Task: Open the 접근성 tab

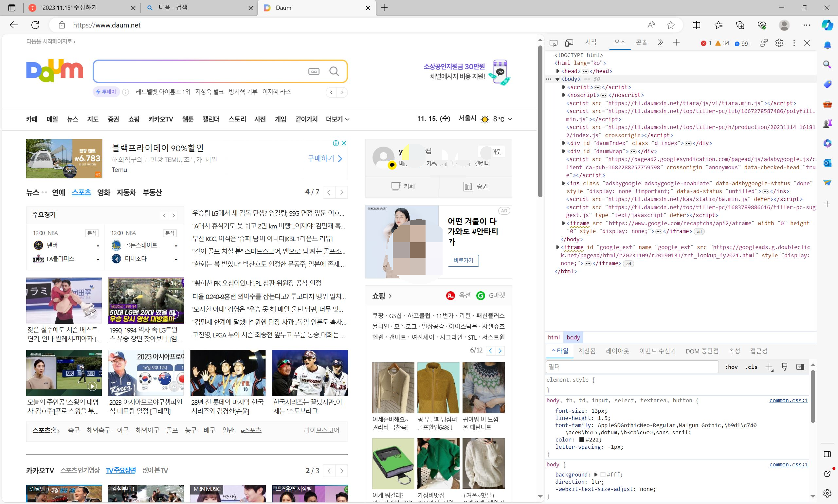Action: point(758,351)
